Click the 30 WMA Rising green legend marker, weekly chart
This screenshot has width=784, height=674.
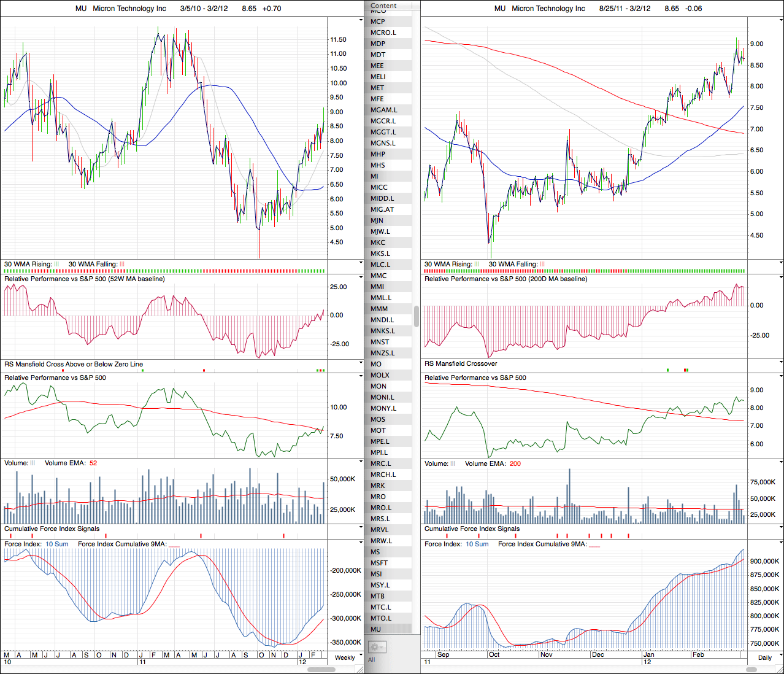(56, 264)
